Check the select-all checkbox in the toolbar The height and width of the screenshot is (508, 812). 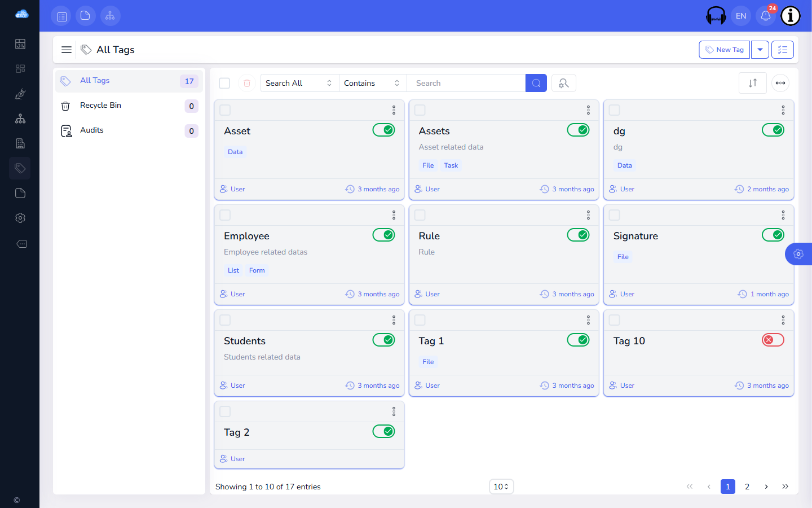[x=224, y=83]
